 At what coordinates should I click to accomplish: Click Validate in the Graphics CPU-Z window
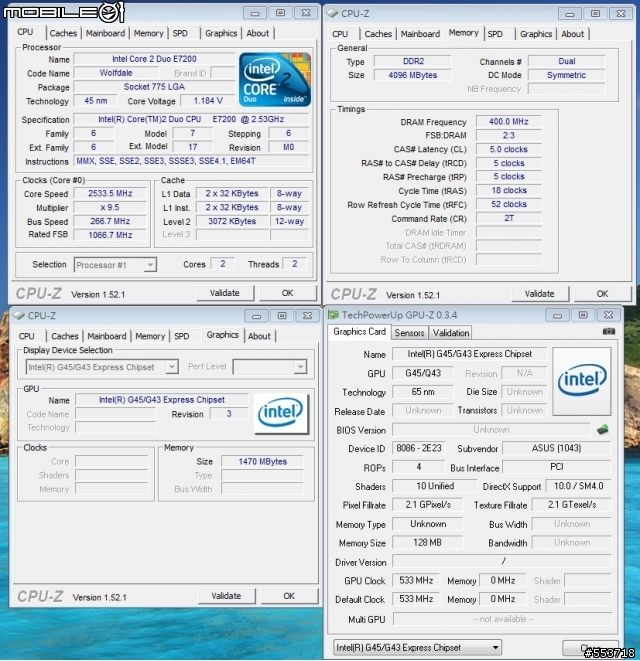click(226, 596)
